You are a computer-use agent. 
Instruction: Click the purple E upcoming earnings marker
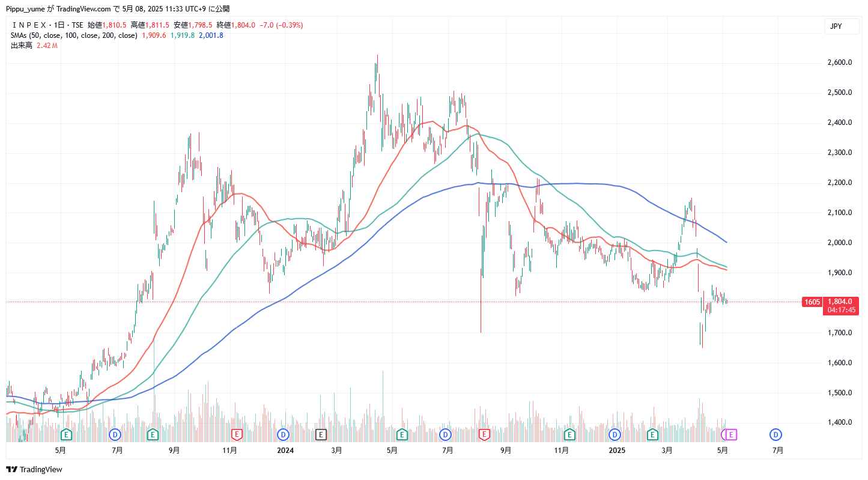click(x=731, y=434)
